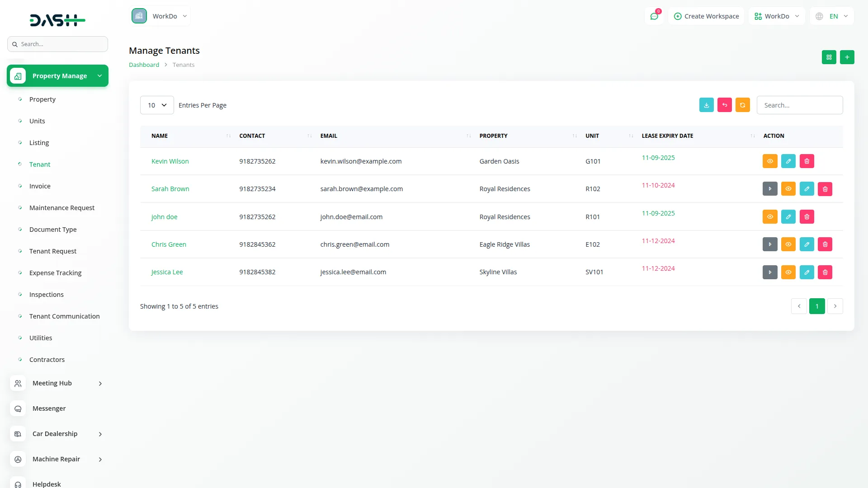868x488 pixels.
Task: Click the green plus add tenant button
Action: (847, 57)
